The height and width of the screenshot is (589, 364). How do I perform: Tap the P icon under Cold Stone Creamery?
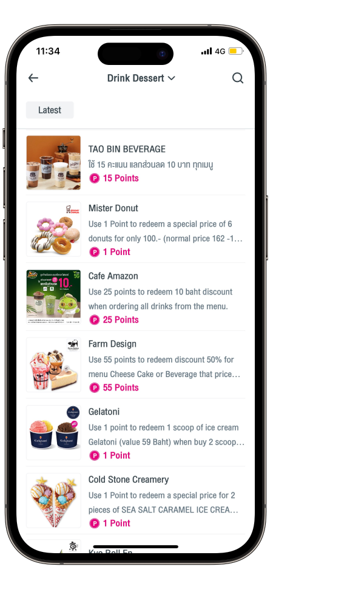point(95,523)
